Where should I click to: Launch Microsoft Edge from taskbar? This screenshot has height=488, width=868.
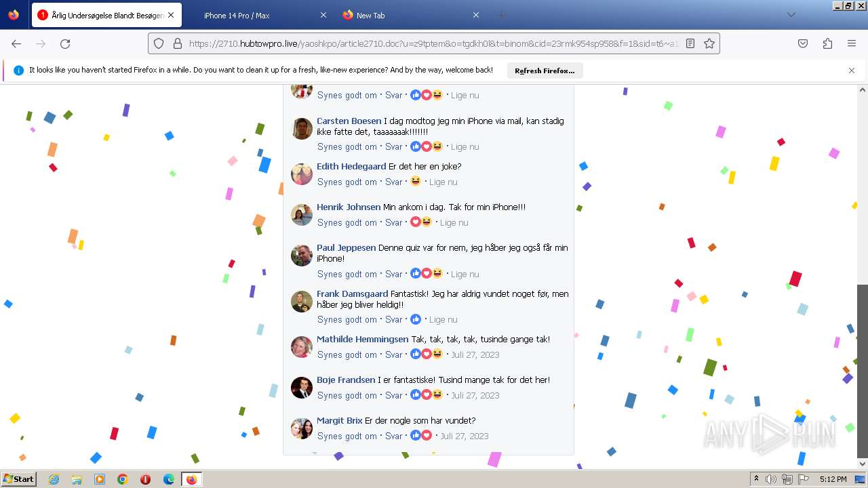click(x=169, y=479)
